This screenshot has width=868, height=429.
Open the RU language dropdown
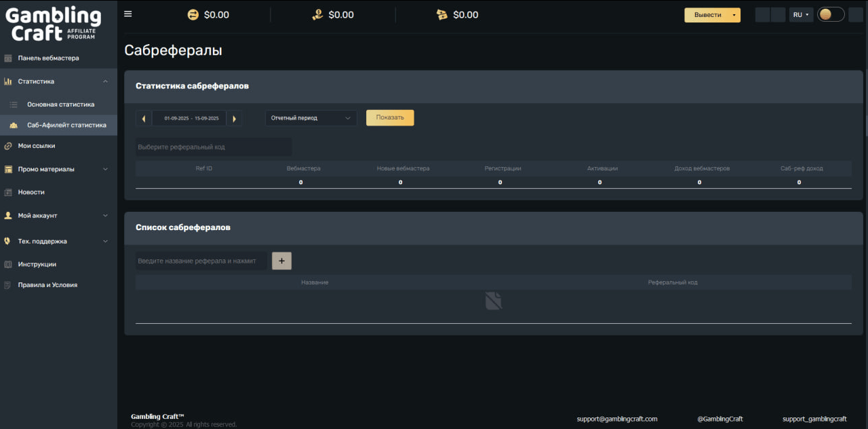point(801,14)
